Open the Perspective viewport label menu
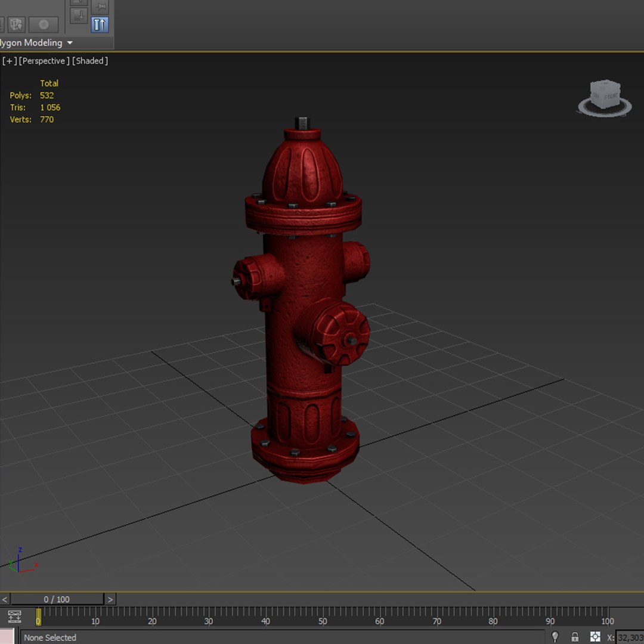 point(44,61)
